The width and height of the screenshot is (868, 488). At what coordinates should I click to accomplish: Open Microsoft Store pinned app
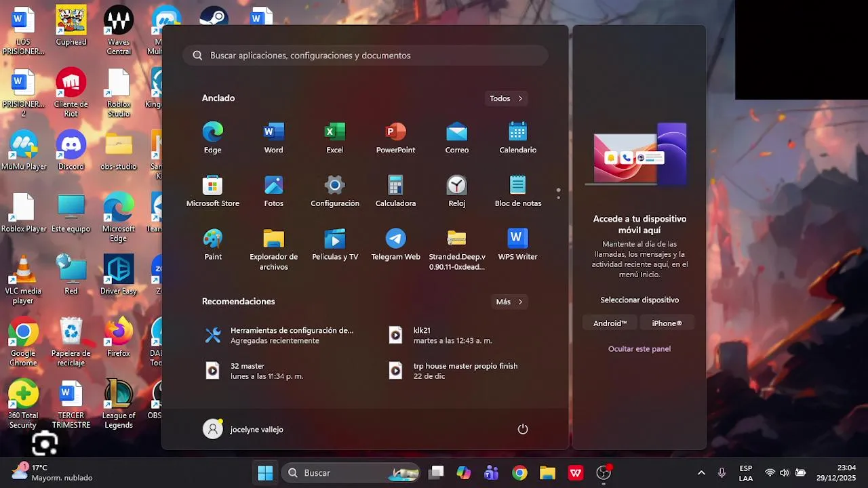[213, 191]
